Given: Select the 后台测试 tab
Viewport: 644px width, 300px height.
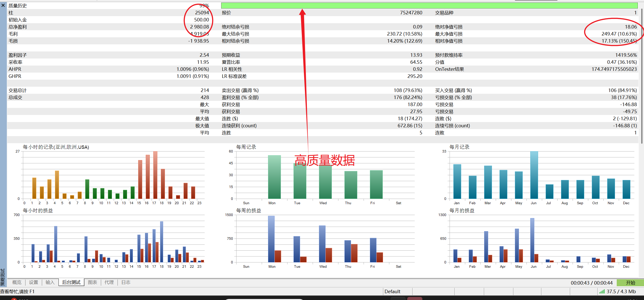Looking at the screenshot, I should click(71, 282).
